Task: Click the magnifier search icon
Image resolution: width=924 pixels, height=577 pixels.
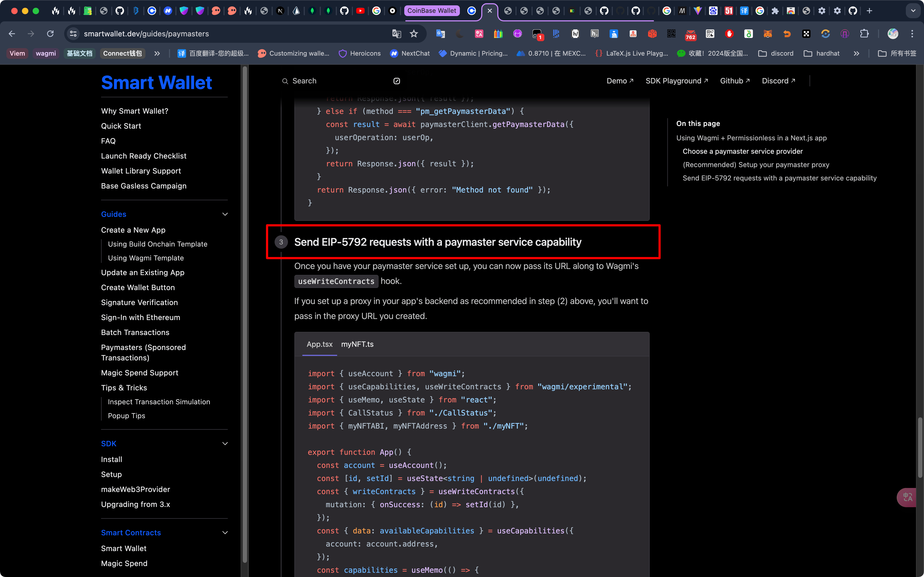Action: coord(285,81)
